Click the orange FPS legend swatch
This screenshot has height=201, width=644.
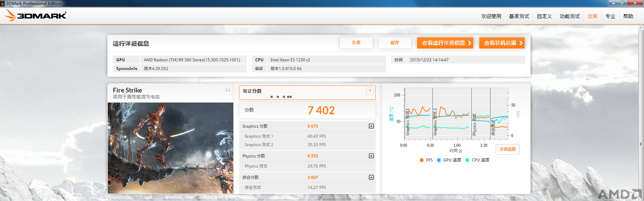click(422, 160)
